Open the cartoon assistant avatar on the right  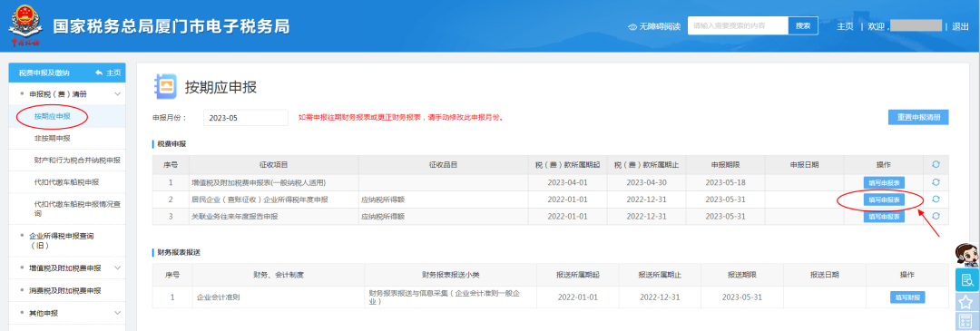[x=967, y=255]
